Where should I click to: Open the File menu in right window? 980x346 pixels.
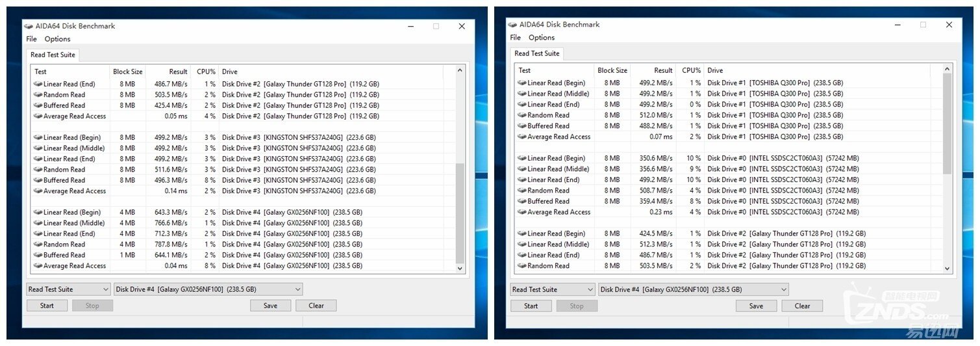point(516,38)
